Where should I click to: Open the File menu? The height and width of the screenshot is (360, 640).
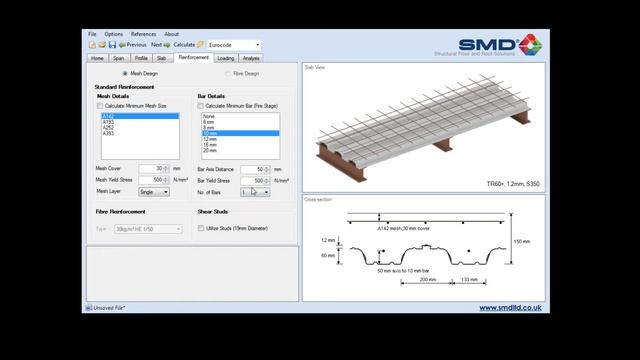pos(92,34)
